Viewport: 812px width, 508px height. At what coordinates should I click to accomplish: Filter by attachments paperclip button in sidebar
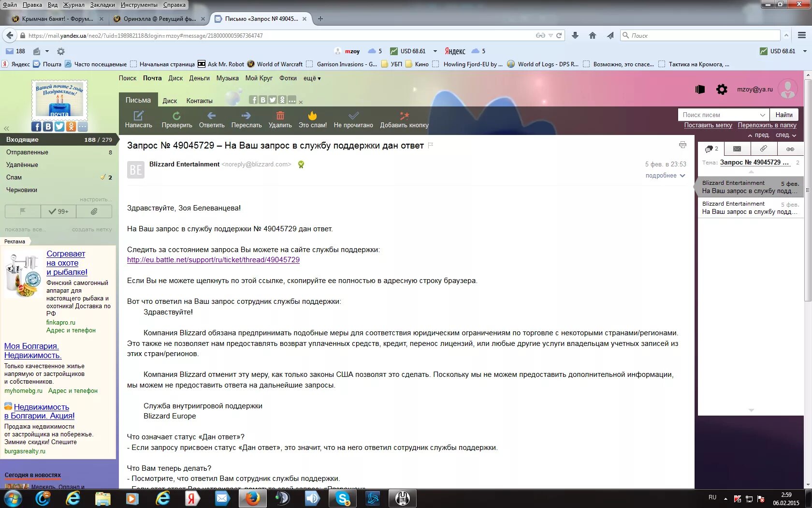pyautogui.click(x=94, y=211)
